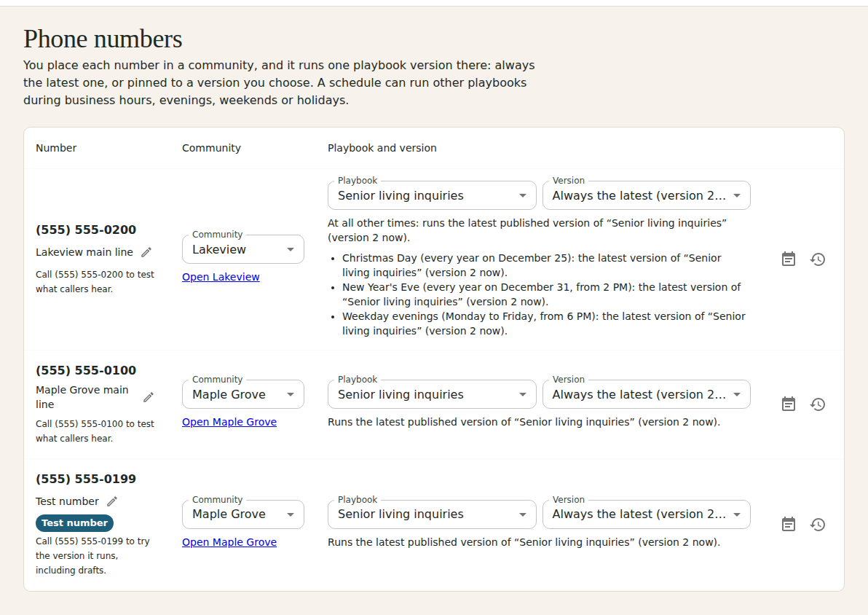Edit the Lakeview main line label with the pencil

pos(146,253)
